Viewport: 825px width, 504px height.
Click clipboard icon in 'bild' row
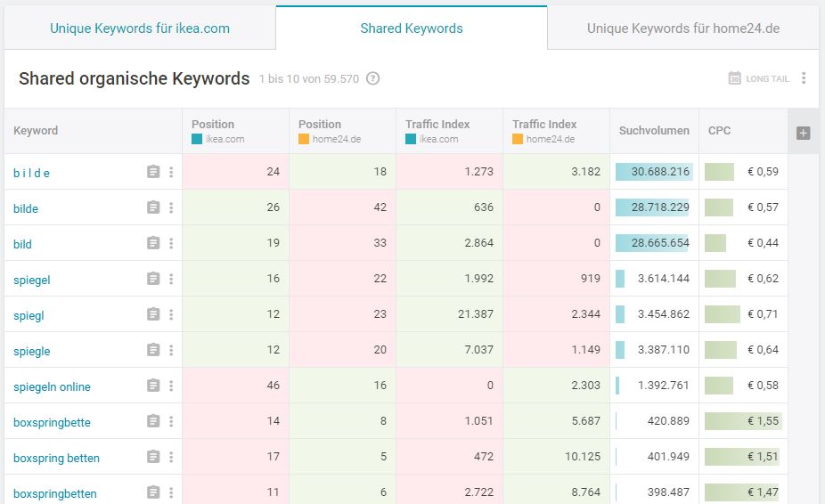pos(153,243)
